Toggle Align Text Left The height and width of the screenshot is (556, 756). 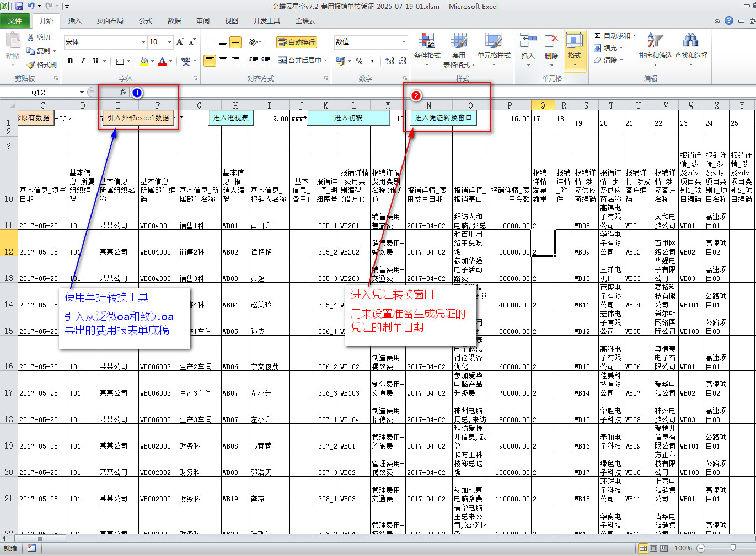coord(210,61)
